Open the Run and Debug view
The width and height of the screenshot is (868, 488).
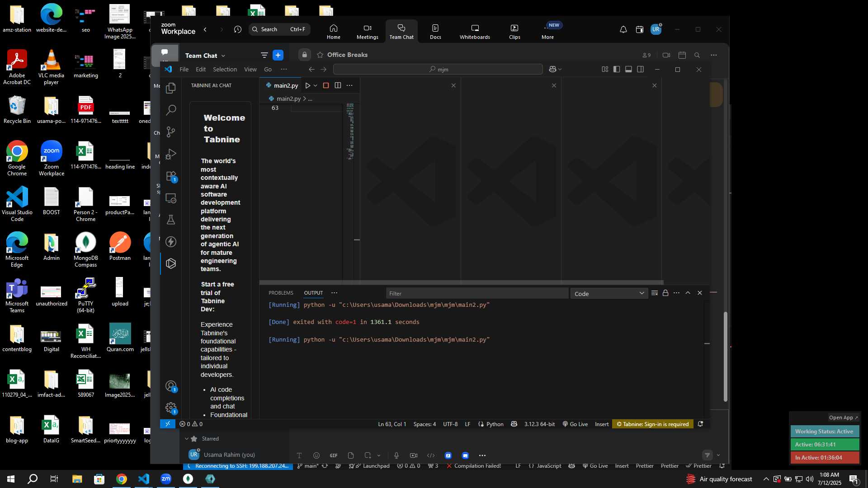click(x=171, y=154)
